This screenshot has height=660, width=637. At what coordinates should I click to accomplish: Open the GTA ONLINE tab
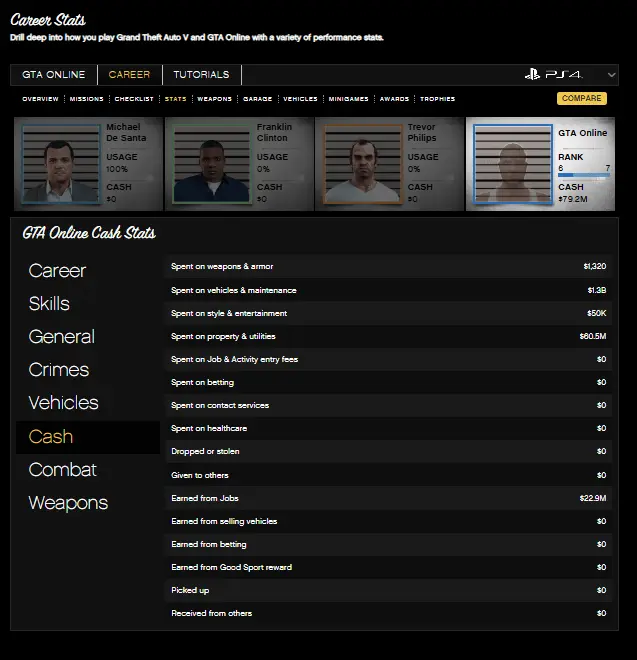click(53, 75)
